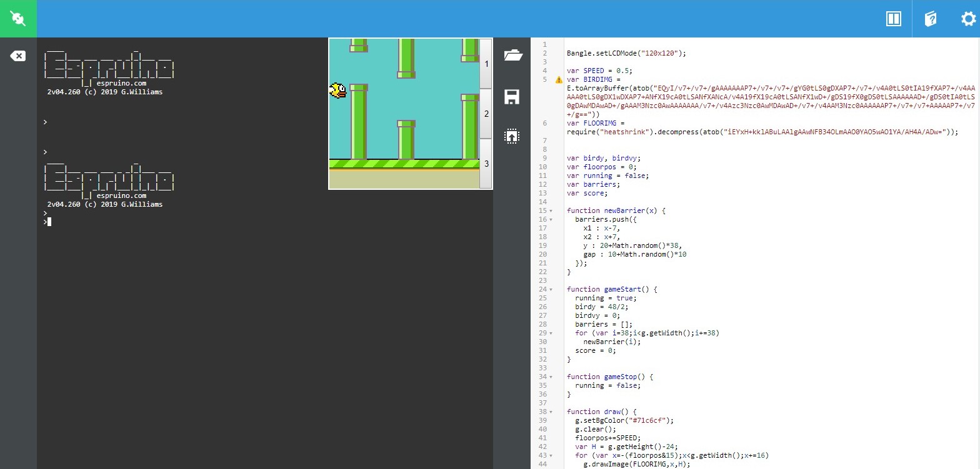Collapse function draw fold arrow line 38
Viewport: 980px width, 469px height.
(x=551, y=412)
